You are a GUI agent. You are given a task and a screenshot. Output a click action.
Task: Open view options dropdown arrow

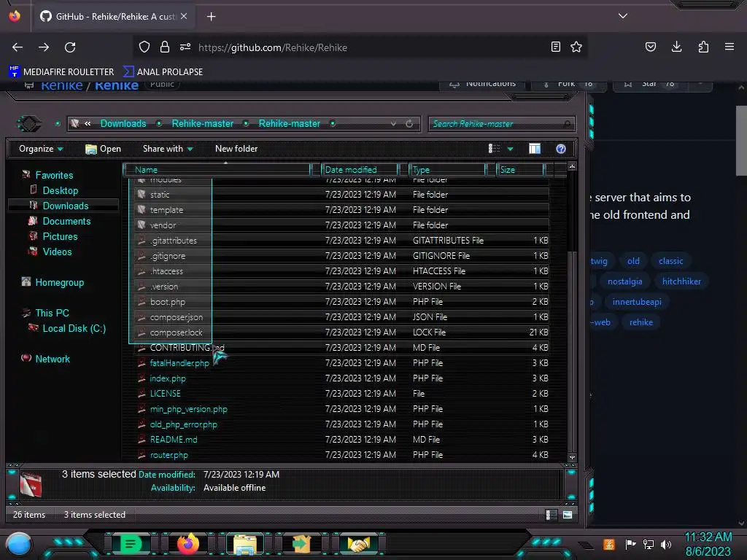tap(510, 149)
